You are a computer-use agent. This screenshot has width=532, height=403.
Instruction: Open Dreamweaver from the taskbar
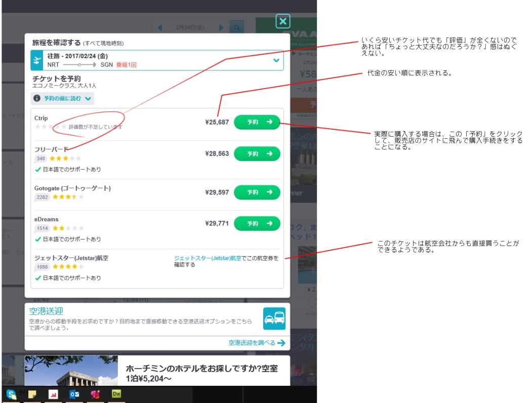click(x=116, y=394)
